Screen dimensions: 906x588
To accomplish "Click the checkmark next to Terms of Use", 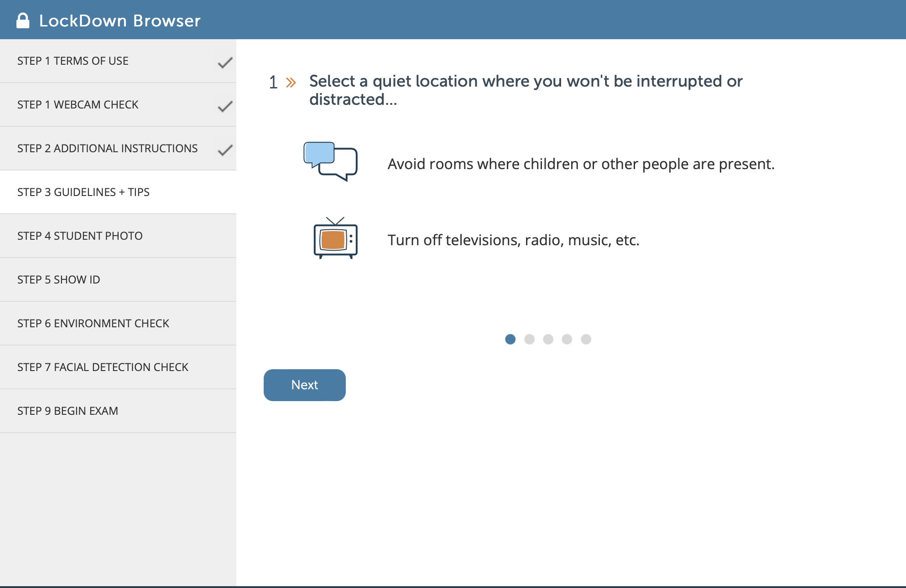I will click(225, 62).
